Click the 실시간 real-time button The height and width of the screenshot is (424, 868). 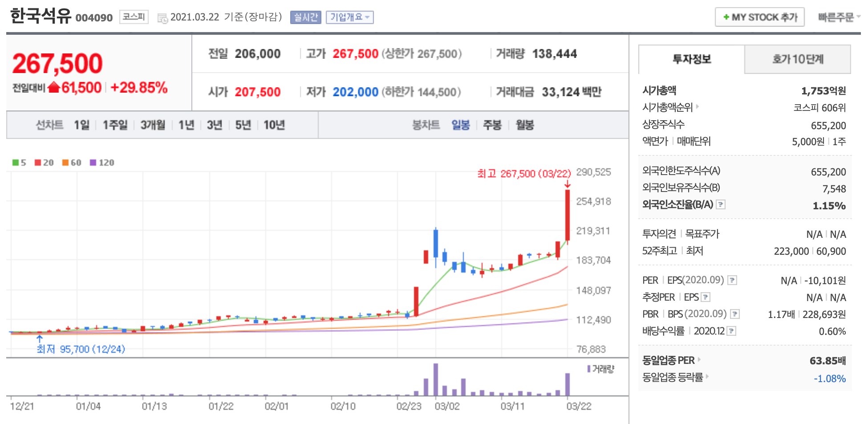(x=305, y=17)
